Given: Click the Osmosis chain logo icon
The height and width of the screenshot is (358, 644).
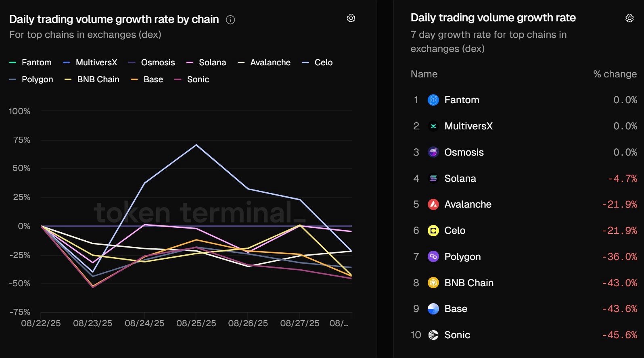Looking at the screenshot, I should coord(433,152).
